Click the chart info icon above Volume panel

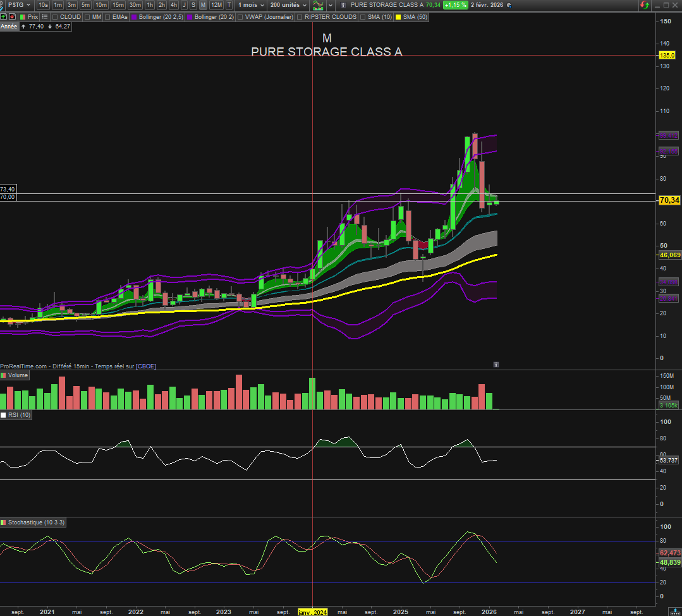tap(496, 365)
